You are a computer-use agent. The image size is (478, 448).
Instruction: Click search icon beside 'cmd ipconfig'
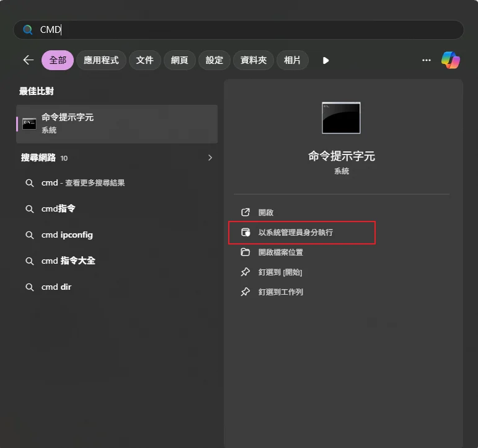click(30, 235)
